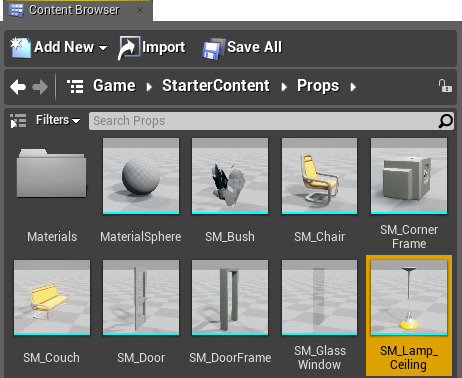Open the Add New dropdown arrow
Viewport: 462px width, 378px height.
(x=103, y=48)
